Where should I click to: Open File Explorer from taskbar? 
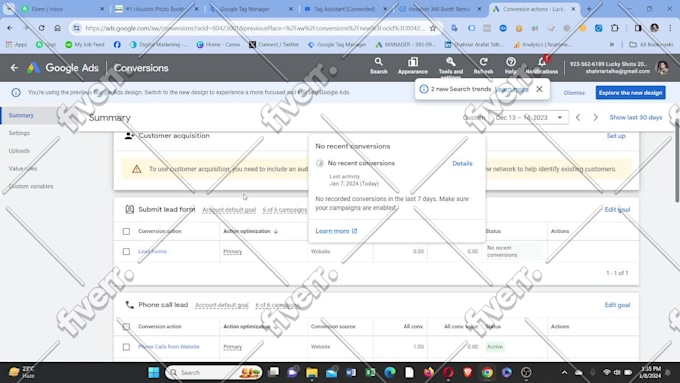pyautogui.click(x=312, y=372)
